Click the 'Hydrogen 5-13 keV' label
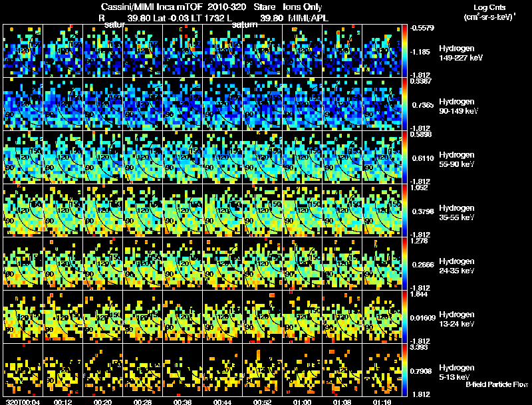532x405 pixels. coord(457,372)
